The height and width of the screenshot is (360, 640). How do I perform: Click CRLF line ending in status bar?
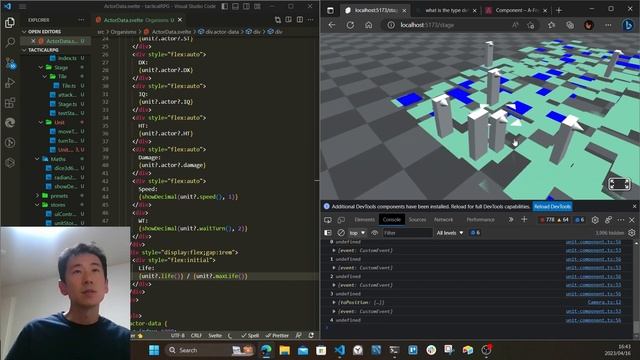pyautogui.click(x=196, y=336)
